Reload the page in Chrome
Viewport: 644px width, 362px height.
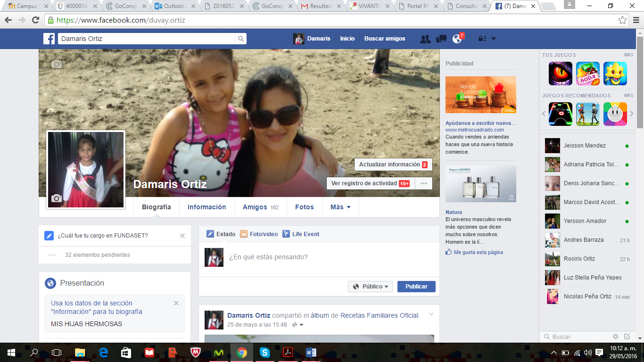pyautogui.click(x=35, y=20)
